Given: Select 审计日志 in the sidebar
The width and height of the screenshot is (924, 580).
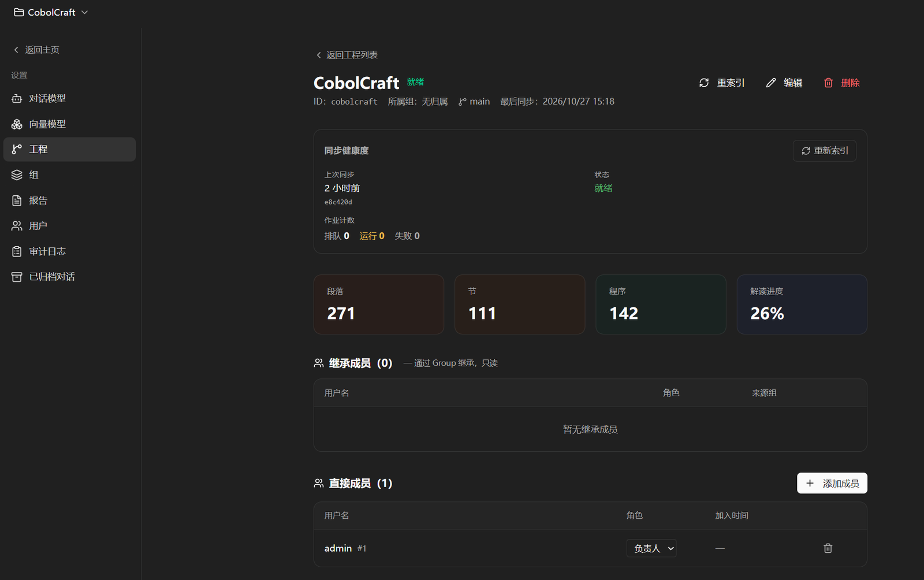Looking at the screenshot, I should [x=69, y=251].
